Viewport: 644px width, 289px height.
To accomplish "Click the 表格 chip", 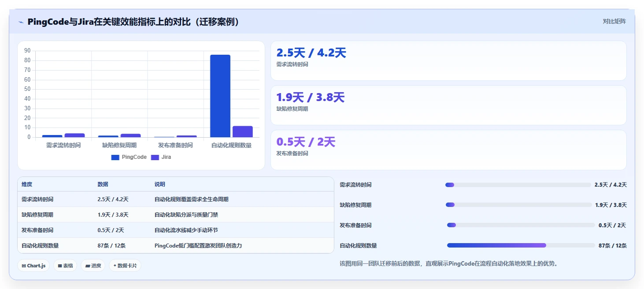I will point(65,266).
